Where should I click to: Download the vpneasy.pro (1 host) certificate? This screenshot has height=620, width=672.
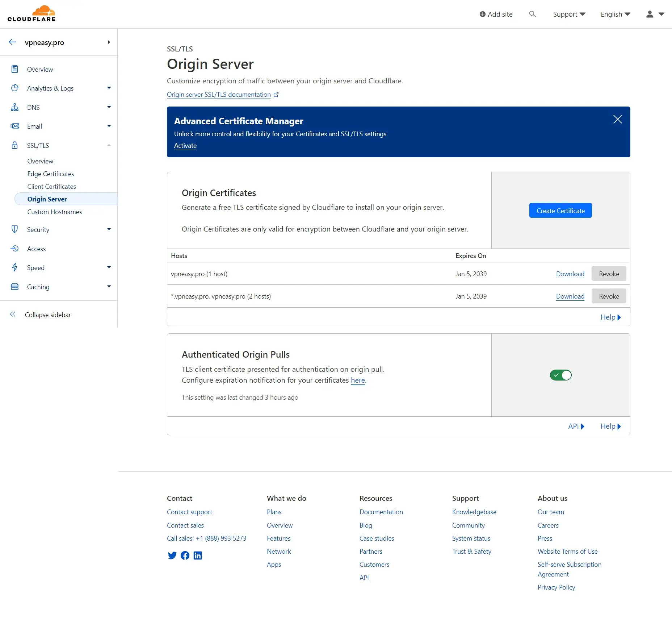pyautogui.click(x=570, y=274)
